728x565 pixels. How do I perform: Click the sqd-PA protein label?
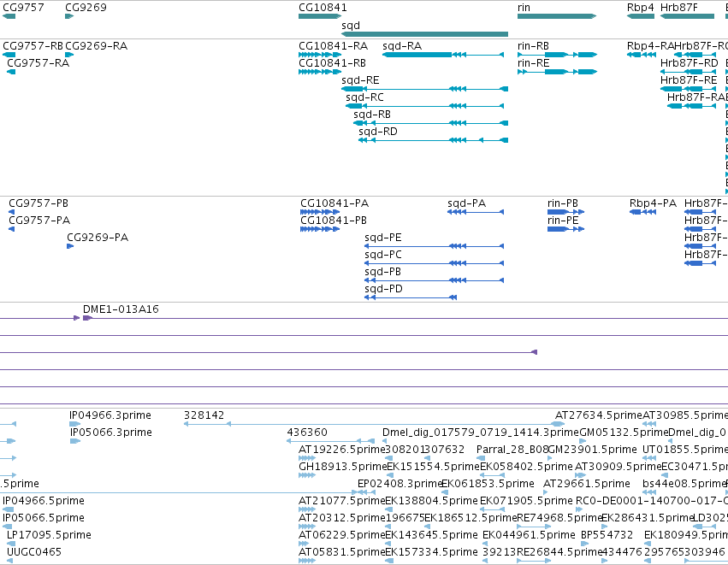466,203
